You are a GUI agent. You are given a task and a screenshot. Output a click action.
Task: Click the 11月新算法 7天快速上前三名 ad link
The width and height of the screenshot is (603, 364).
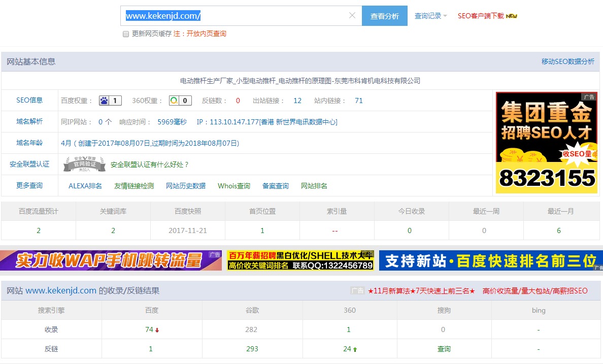tap(421, 291)
